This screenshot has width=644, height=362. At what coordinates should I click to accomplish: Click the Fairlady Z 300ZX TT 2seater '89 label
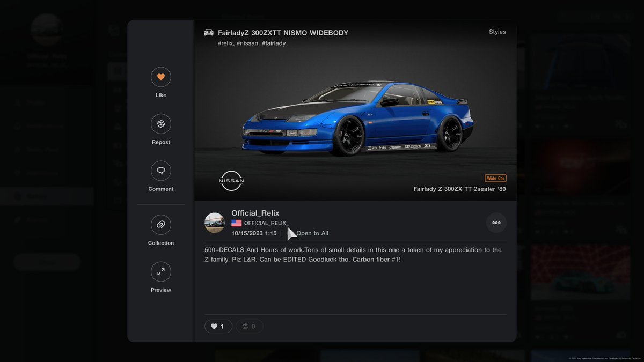(x=459, y=189)
